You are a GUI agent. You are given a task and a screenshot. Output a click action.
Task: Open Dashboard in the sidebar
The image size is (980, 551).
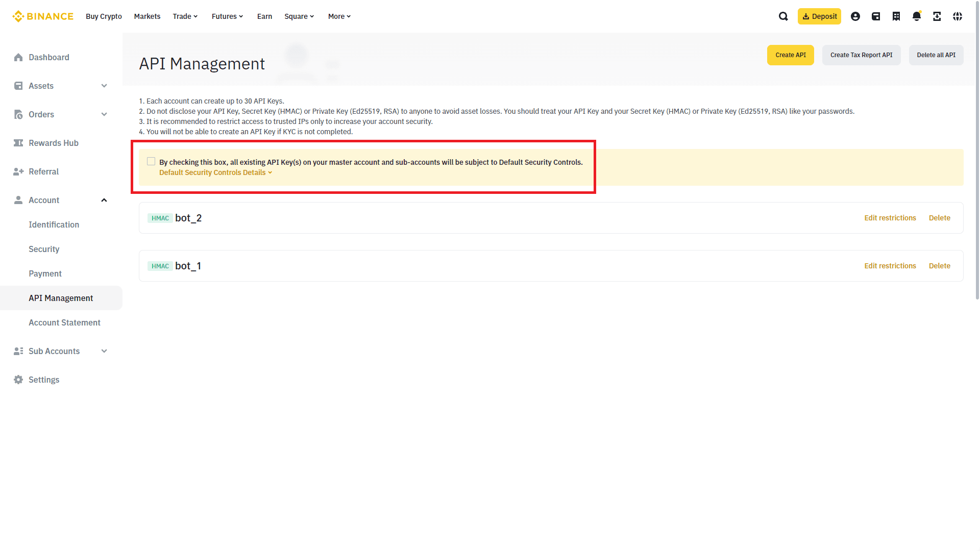pyautogui.click(x=49, y=57)
